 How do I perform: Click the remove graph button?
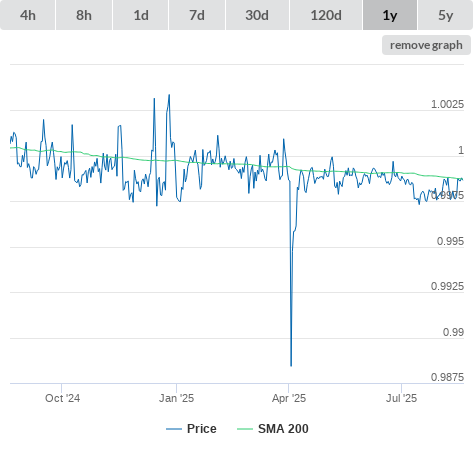pyautogui.click(x=426, y=45)
